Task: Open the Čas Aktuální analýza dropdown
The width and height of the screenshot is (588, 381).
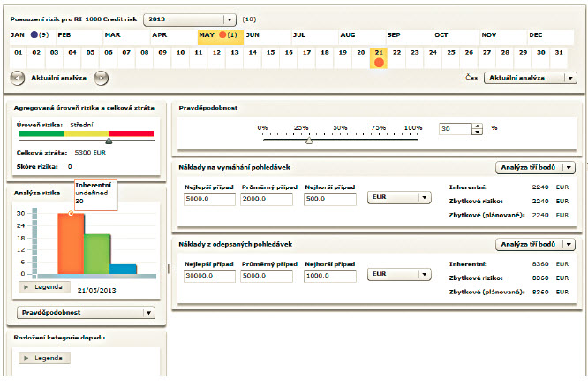Action: (x=531, y=78)
